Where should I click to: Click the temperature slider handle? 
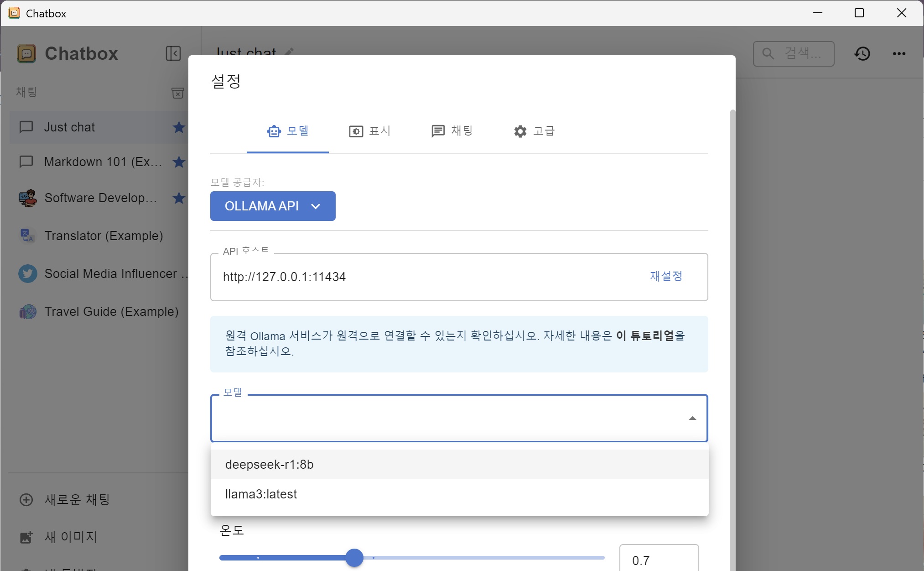354,558
